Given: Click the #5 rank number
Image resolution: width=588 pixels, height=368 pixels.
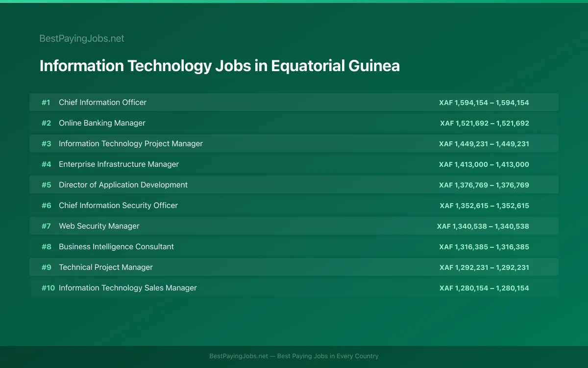Looking at the screenshot, I should click(x=46, y=184).
